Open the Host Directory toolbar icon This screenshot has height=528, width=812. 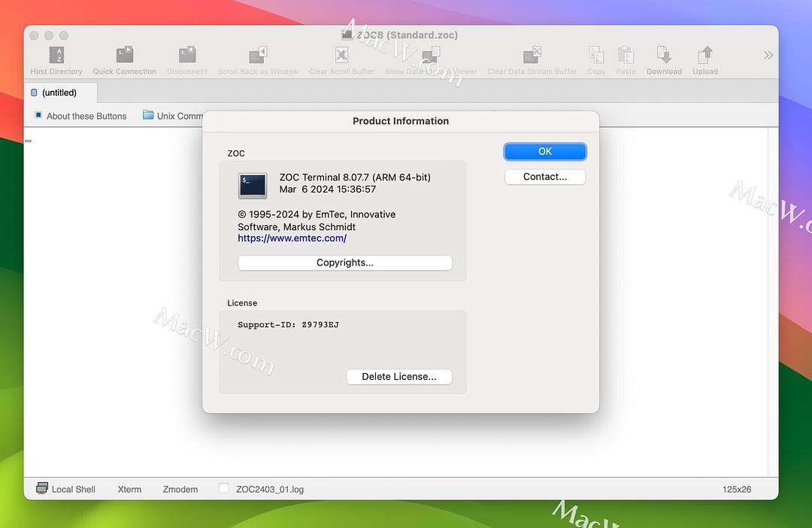point(56,56)
